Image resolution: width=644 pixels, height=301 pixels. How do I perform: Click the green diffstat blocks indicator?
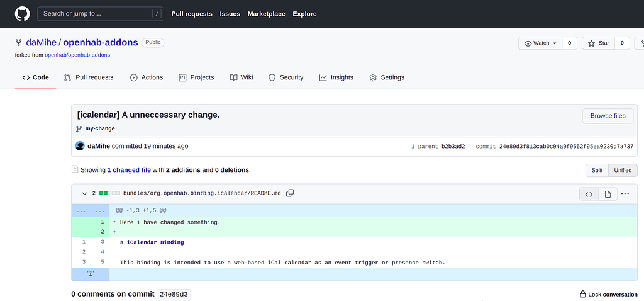click(109, 193)
